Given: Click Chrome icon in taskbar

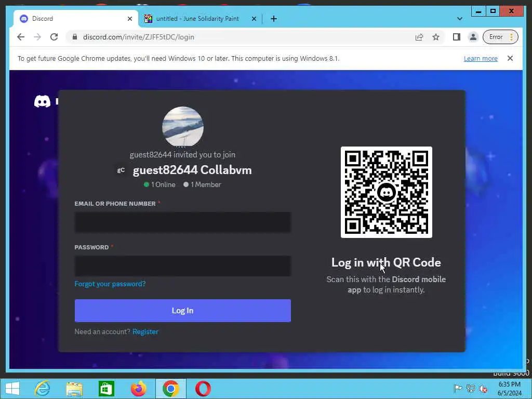Looking at the screenshot, I should tap(170, 389).
